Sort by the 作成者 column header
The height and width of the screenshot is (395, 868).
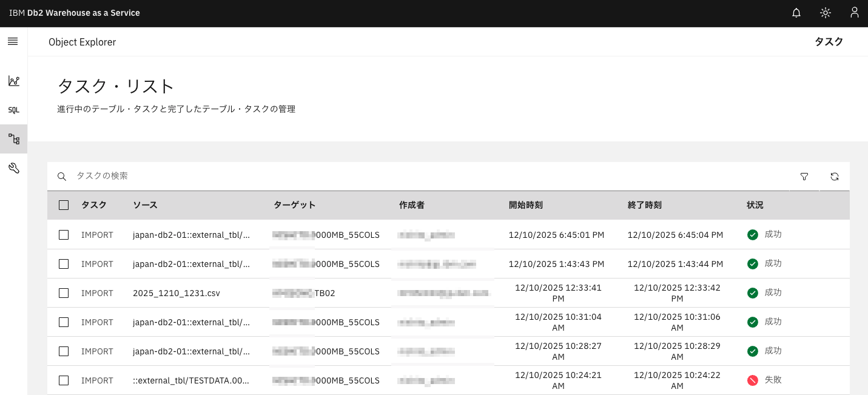click(x=411, y=205)
